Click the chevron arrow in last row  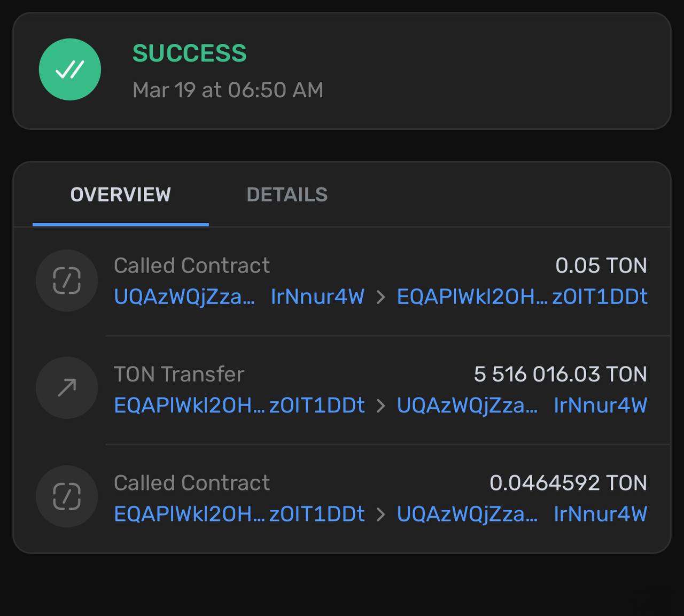pos(380,514)
